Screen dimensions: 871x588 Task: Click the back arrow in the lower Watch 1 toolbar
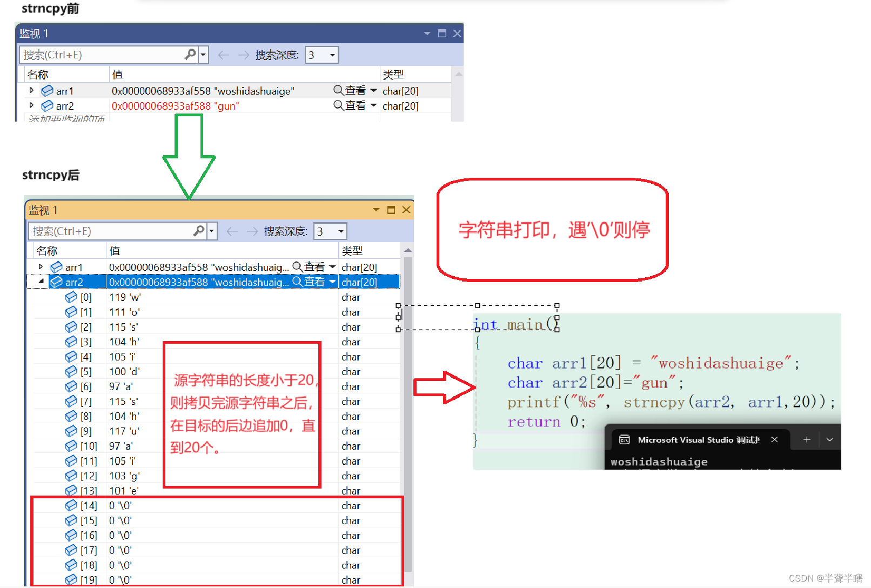[232, 231]
